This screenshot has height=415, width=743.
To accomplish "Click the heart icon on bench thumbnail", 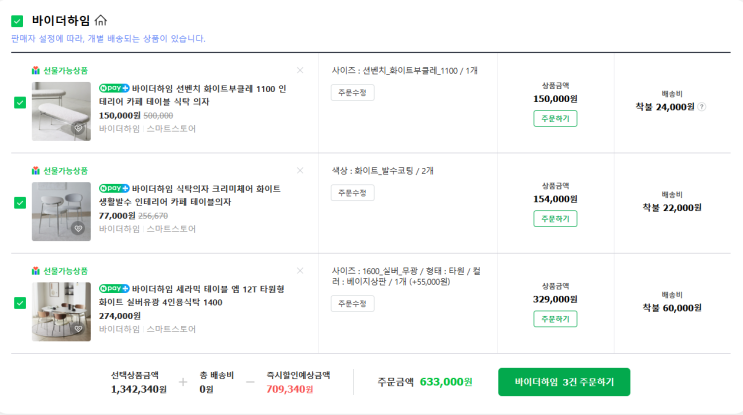I will 79,129.
